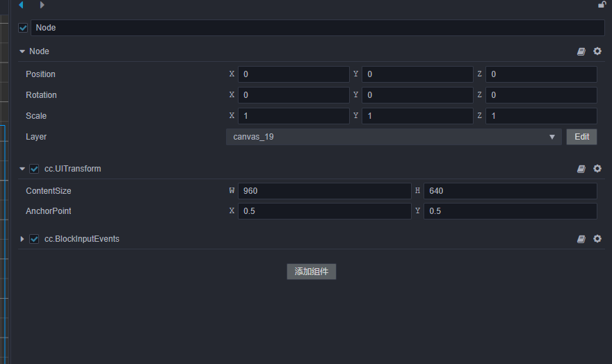Open cc.UITransform settings gear menu
612x364 pixels.
pyautogui.click(x=597, y=169)
